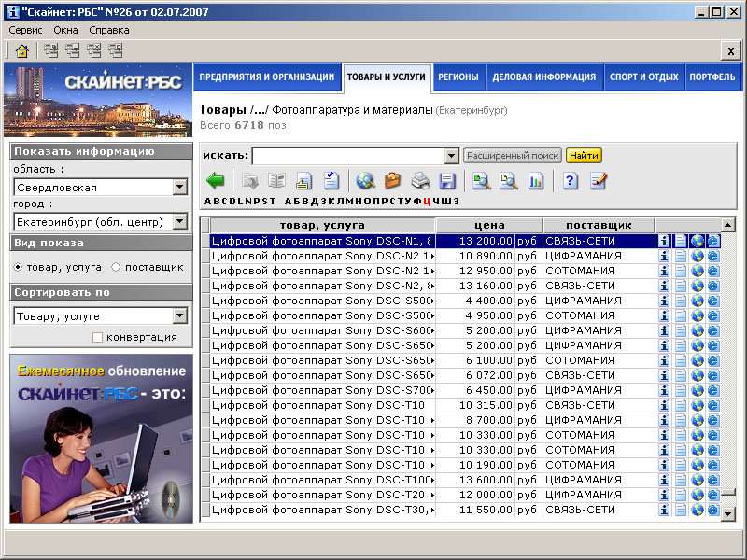Click the magnifier over white document icon
This screenshot has height=560, width=747.
[508, 181]
